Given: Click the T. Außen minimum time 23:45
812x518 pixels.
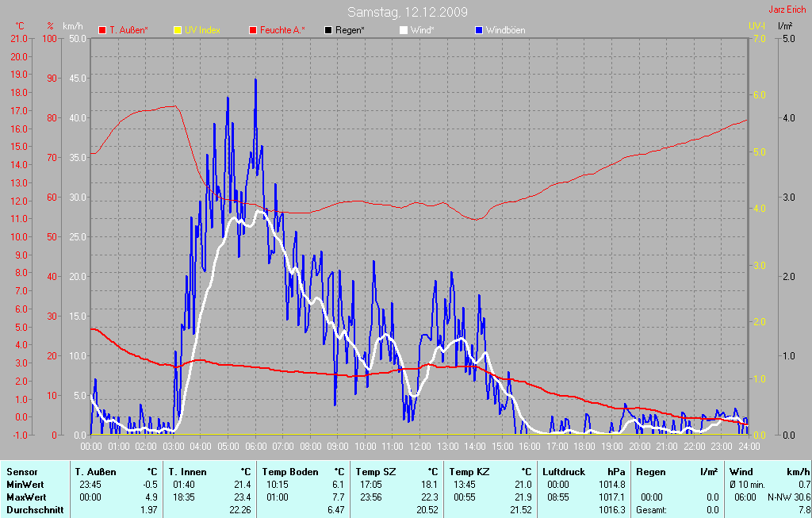Looking at the screenshot, I should 90,485.
